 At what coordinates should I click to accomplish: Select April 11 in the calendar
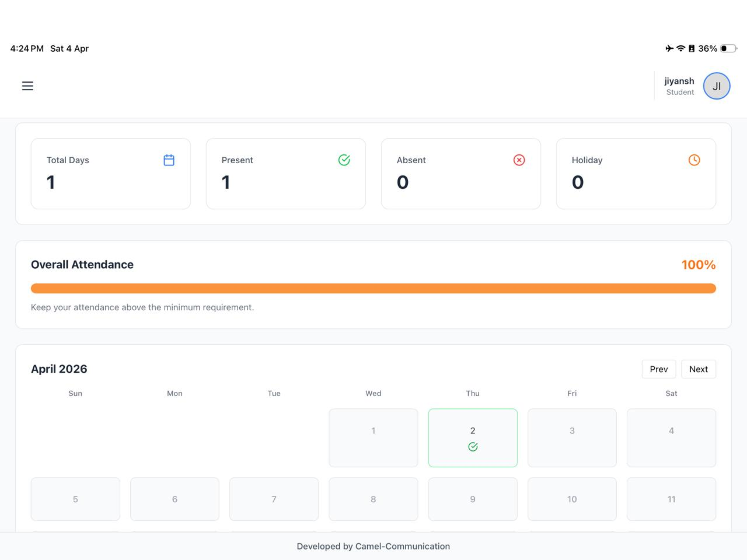click(671, 499)
